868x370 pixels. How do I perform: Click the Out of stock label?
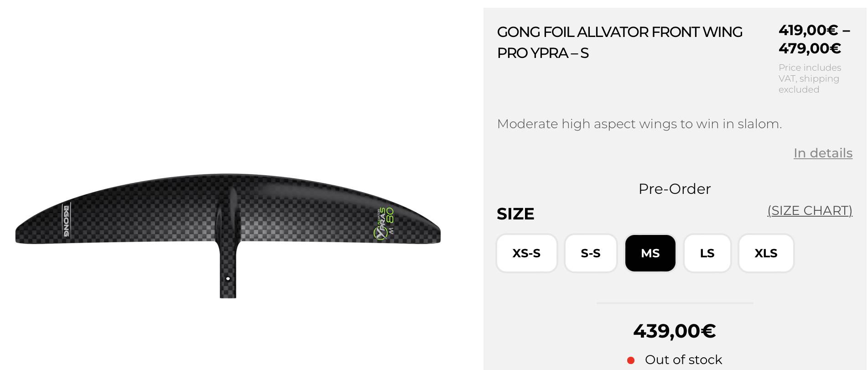pyautogui.click(x=683, y=360)
